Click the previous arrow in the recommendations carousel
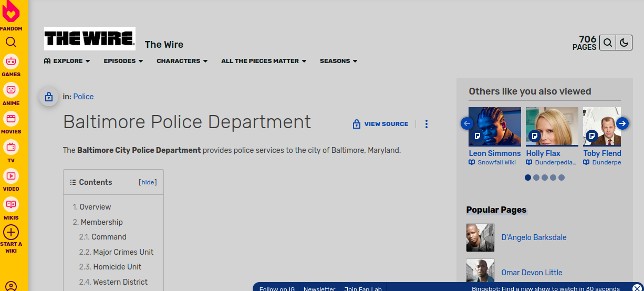Screen dimensions: 644x291 [x=467, y=123]
